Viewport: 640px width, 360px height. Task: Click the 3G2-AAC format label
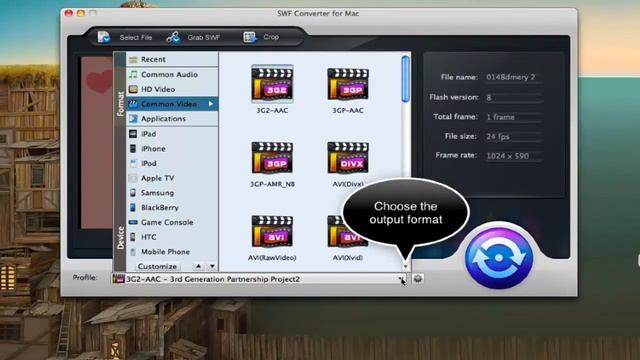coord(272,111)
